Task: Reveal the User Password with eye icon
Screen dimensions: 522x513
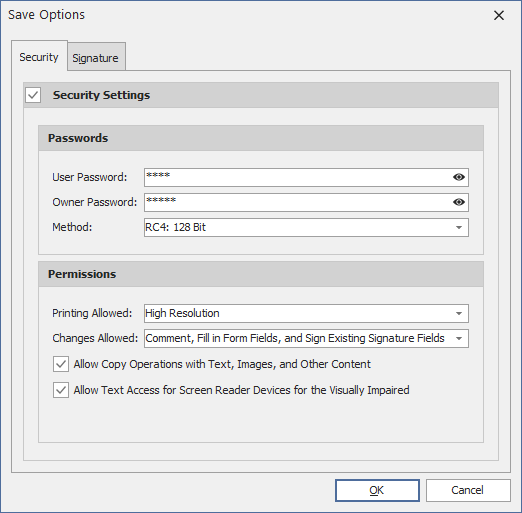Action: 459,177
